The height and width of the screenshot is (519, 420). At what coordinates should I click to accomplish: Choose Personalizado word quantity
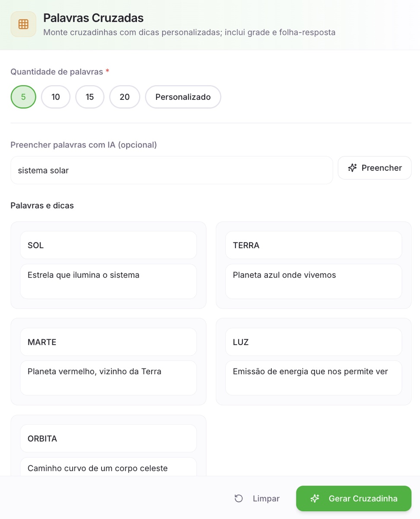183,97
